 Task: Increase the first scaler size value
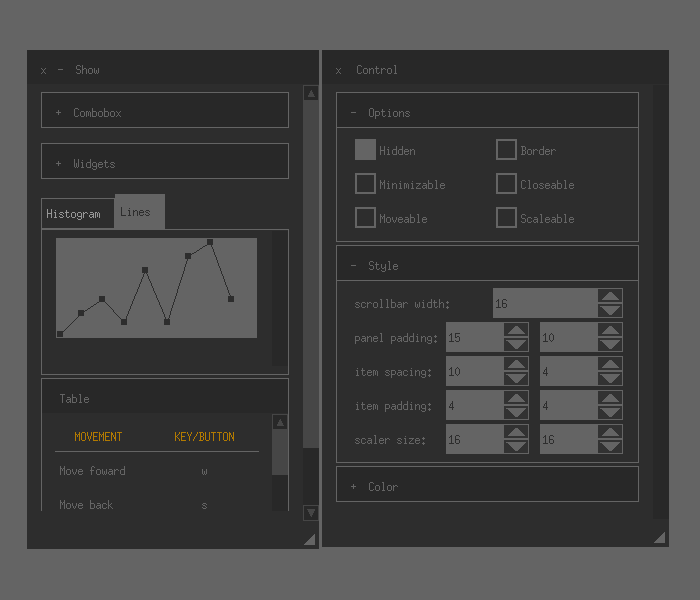516,432
